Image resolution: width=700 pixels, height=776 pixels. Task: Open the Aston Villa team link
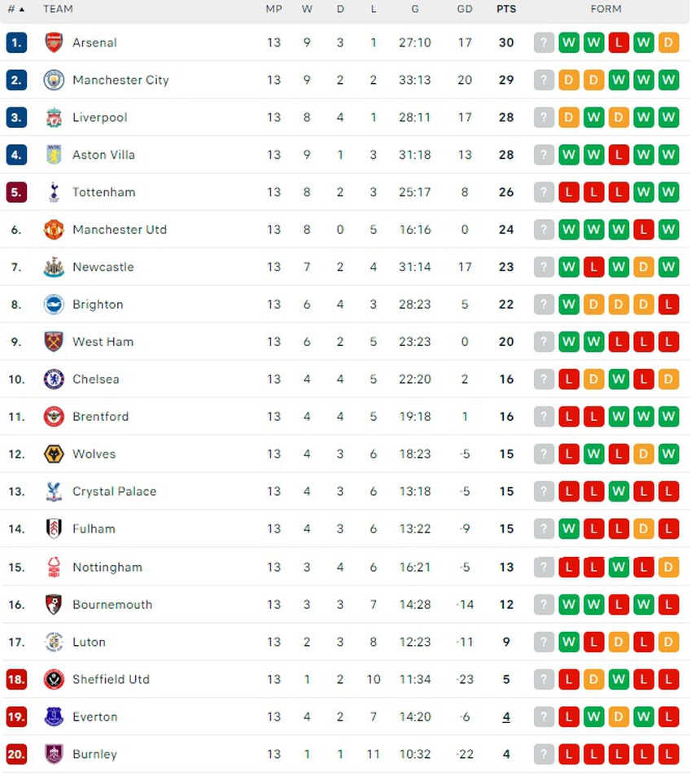click(103, 155)
